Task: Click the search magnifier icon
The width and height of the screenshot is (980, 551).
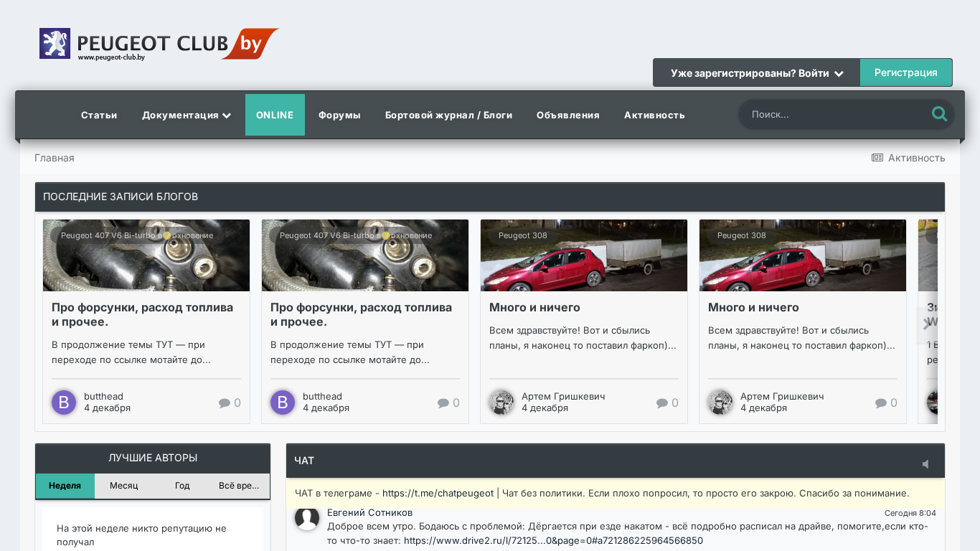Action: tap(938, 114)
